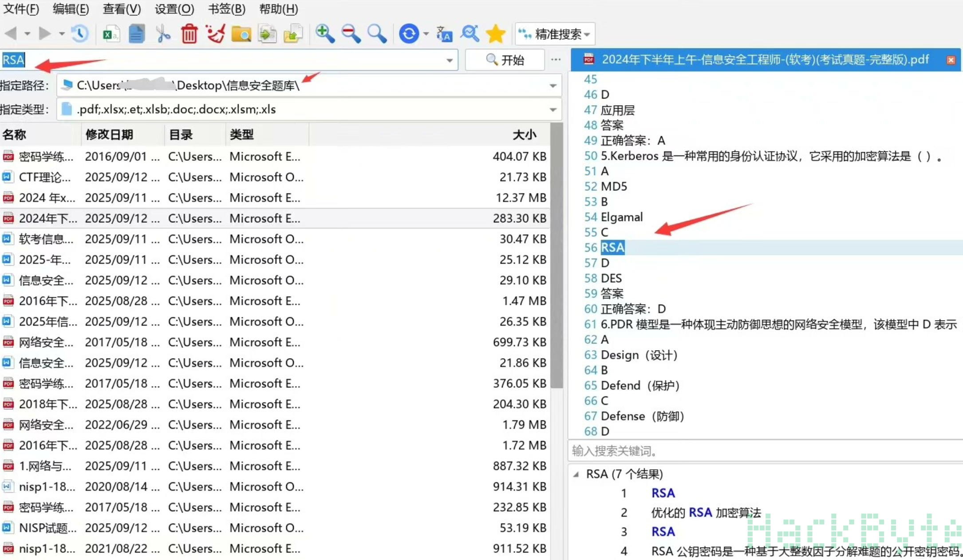The height and width of the screenshot is (560, 963).
Task: Open the back button history dropdown arrow
Action: [x=27, y=34]
